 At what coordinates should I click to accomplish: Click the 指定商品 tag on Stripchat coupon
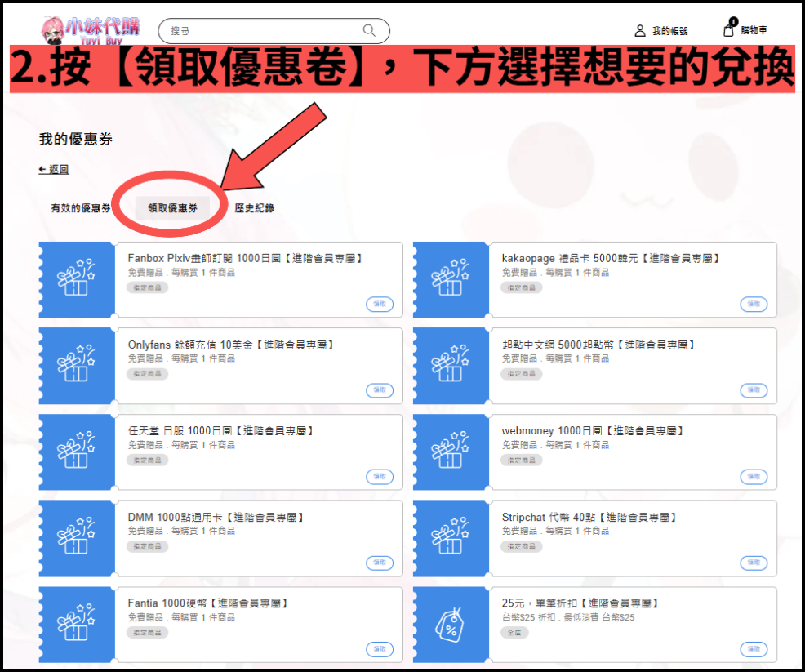pyautogui.click(x=522, y=546)
